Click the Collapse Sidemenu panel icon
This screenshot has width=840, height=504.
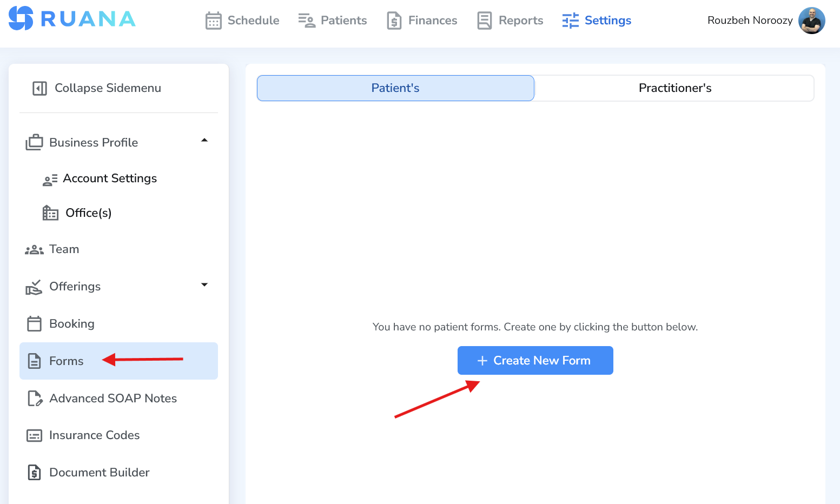pyautogui.click(x=39, y=88)
